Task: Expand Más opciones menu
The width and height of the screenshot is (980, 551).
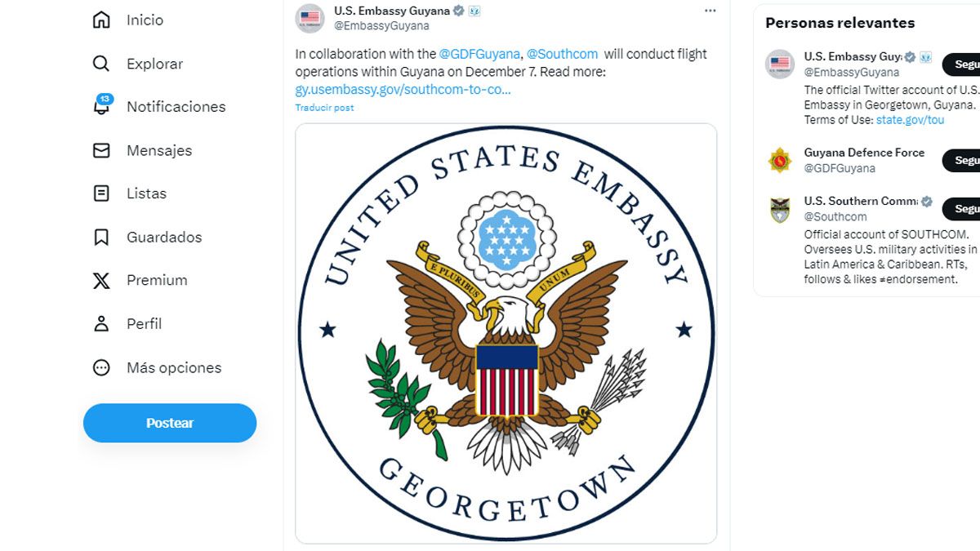Action: tap(101, 367)
